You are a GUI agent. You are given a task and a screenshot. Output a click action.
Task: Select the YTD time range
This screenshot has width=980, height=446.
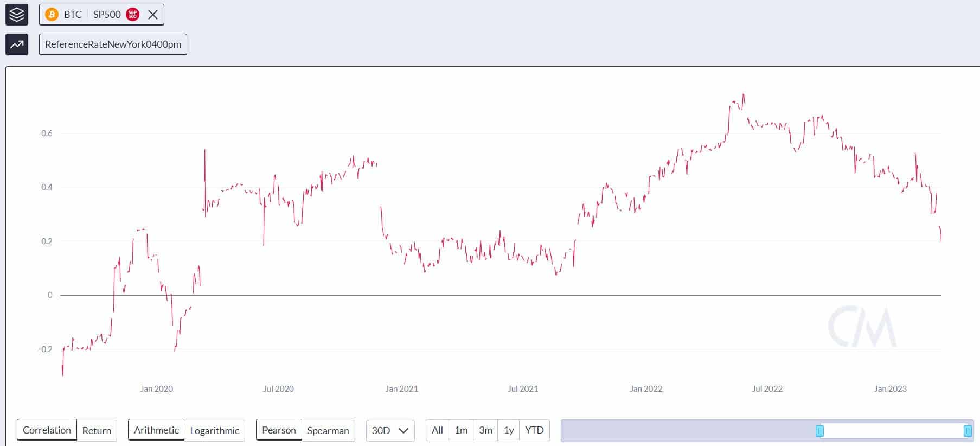(x=534, y=430)
